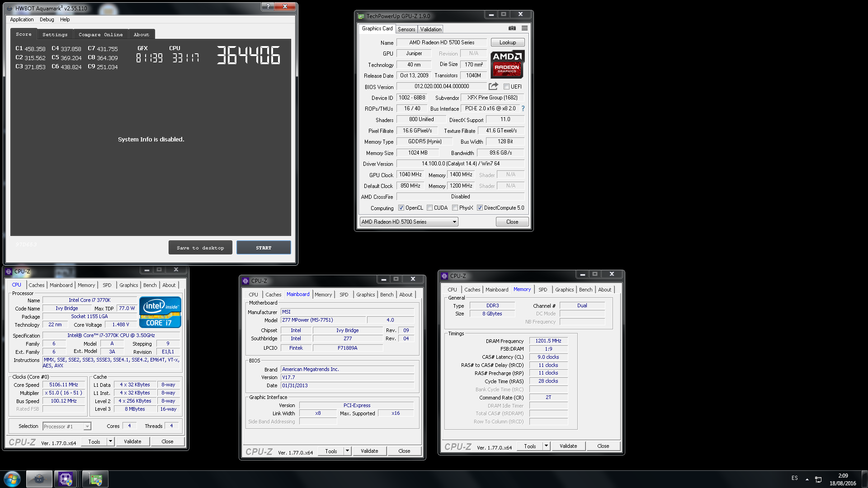Click the ES language indicator
Viewport: 868px width, 488px height.
pos(795,478)
